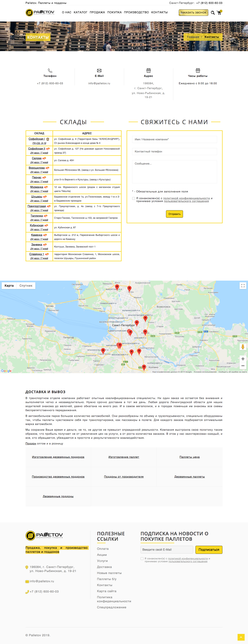The height and width of the screenshot is (644, 248).
Task: Click the Подписаться button
Action: pos(209,549)
